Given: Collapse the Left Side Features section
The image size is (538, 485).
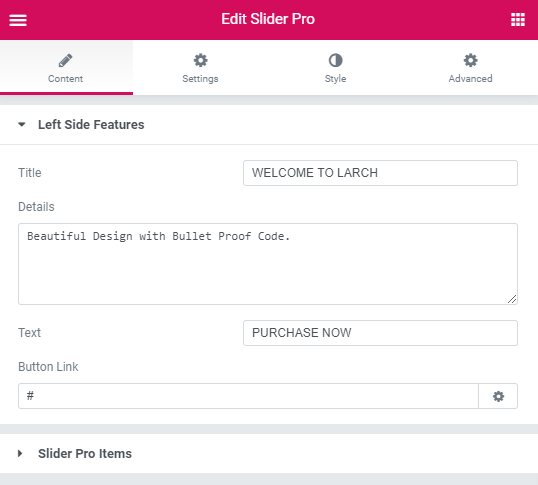Looking at the screenshot, I should tap(22, 125).
